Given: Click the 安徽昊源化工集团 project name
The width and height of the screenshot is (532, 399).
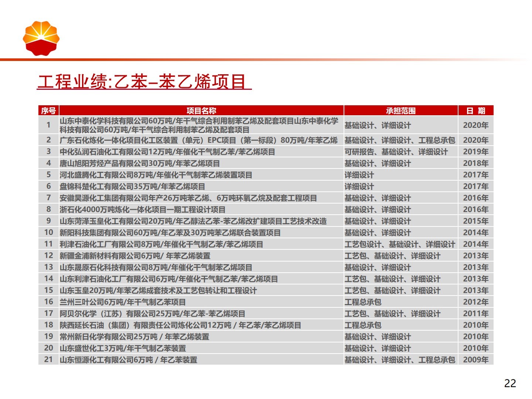Looking at the screenshot, I should coord(188,198).
